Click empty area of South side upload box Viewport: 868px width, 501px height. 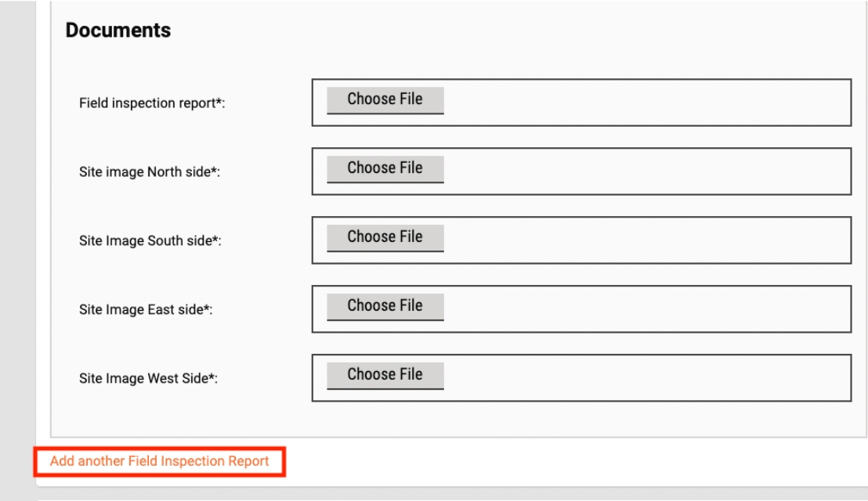(x=642, y=240)
